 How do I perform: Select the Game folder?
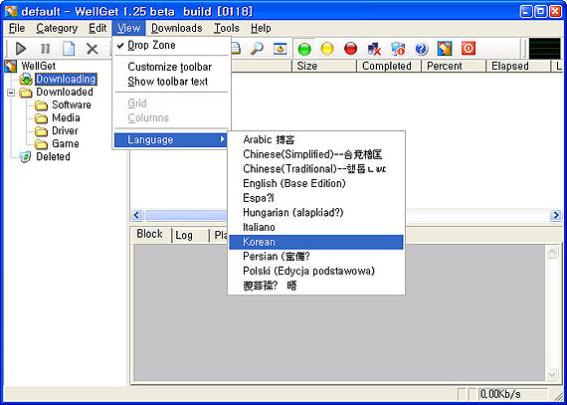tap(65, 144)
